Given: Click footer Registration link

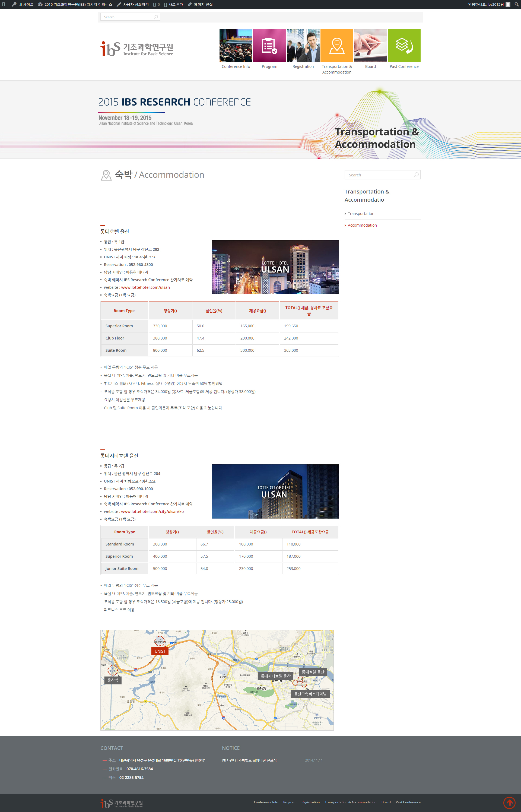Looking at the screenshot, I should pyautogui.click(x=310, y=802).
